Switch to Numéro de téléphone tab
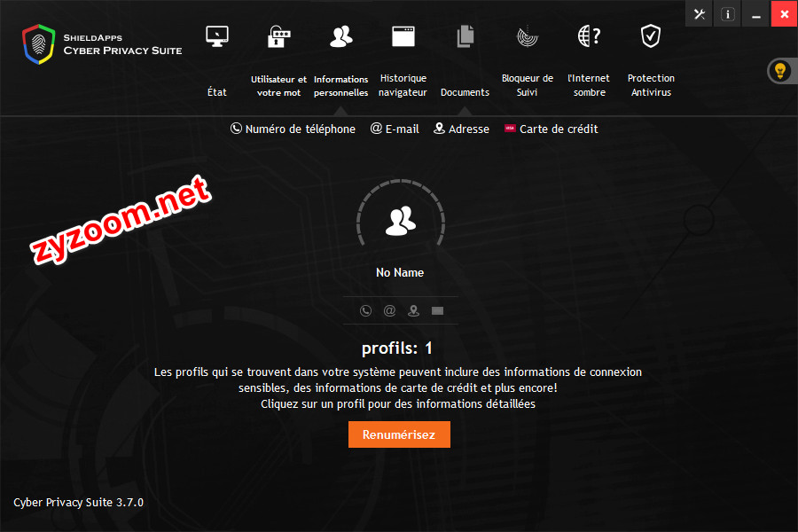798x532 pixels. click(x=293, y=129)
